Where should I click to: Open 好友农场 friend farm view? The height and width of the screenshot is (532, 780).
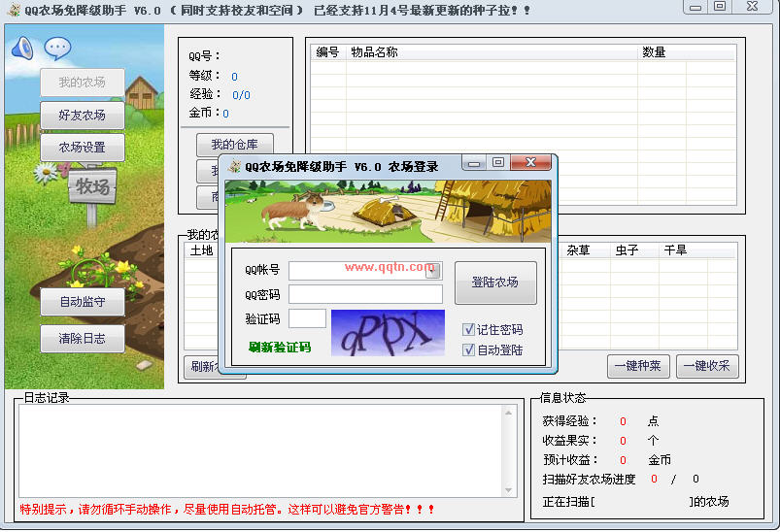(x=82, y=116)
